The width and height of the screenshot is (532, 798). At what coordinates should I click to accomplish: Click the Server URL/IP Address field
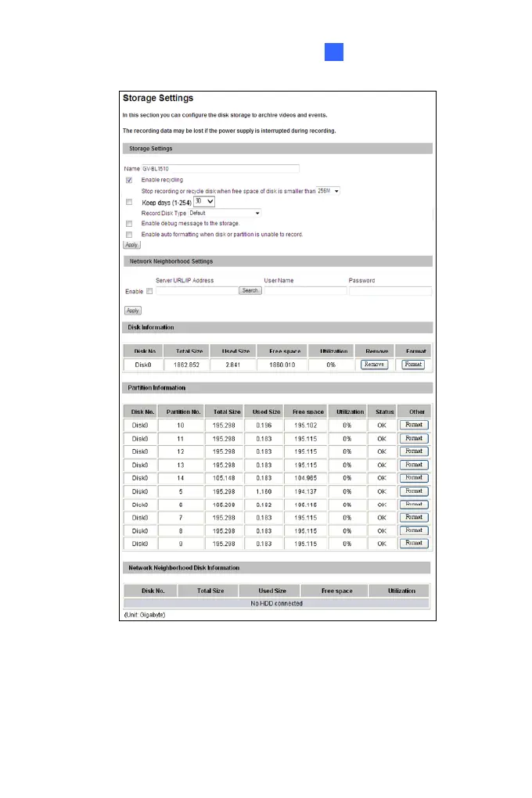[x=197, y=291]
